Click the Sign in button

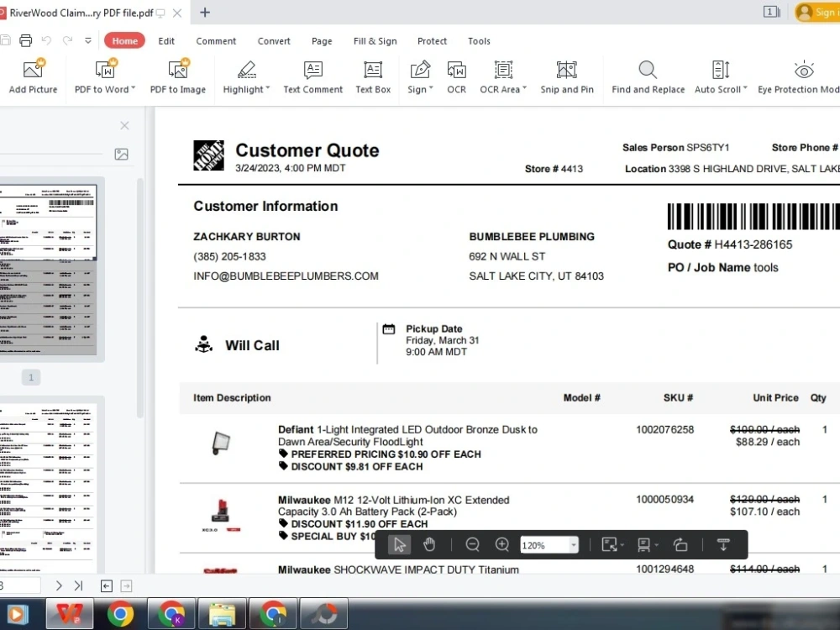coord(817,13)
